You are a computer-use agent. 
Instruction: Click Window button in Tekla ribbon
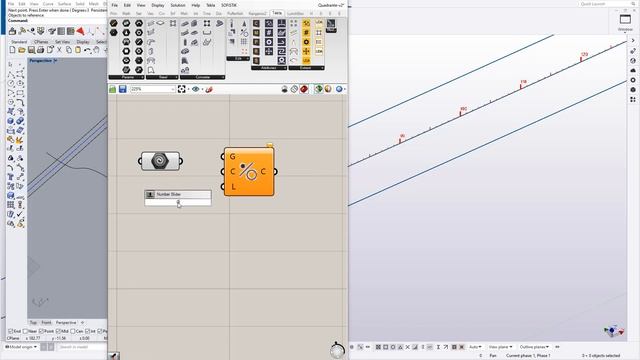point(625,22)
